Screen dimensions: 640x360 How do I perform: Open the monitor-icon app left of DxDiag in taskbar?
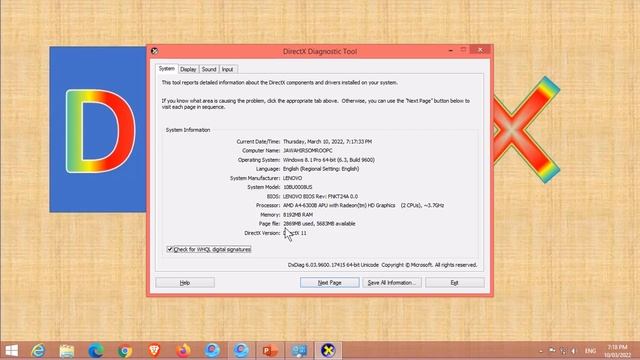(x=299, y=351)
